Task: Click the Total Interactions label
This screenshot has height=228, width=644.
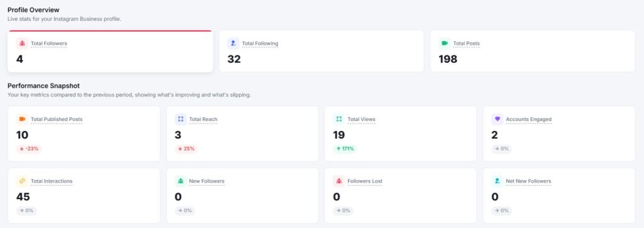Action: point(52,181)
